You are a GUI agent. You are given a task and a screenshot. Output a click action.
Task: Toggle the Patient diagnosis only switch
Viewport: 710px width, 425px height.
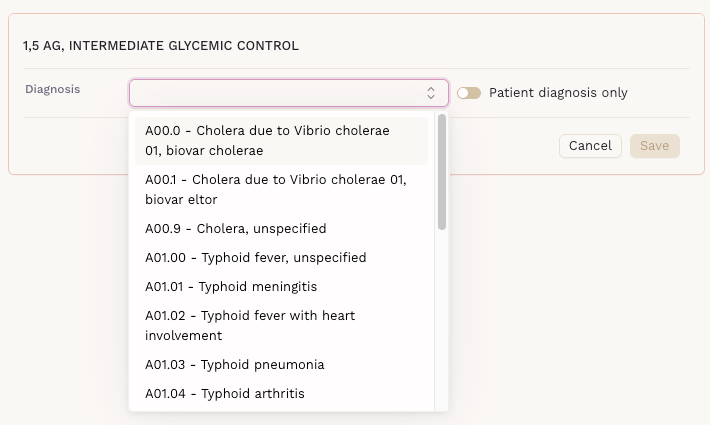pos(468,93)
